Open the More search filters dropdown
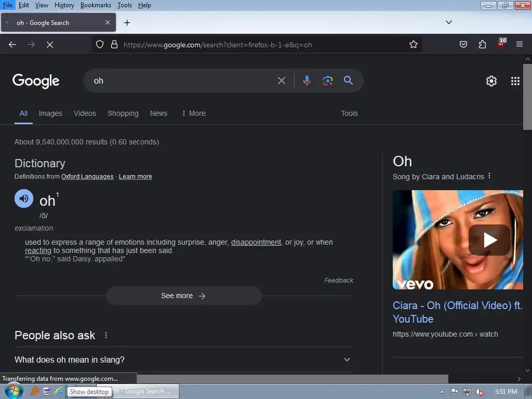 pos(194,113)
